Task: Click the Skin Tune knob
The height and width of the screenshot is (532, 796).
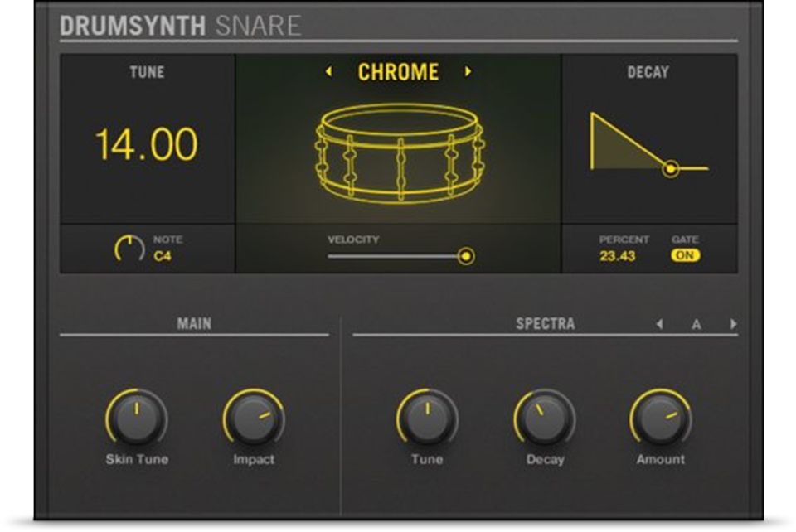Action: pyautogui.click(x=136, y=418)
